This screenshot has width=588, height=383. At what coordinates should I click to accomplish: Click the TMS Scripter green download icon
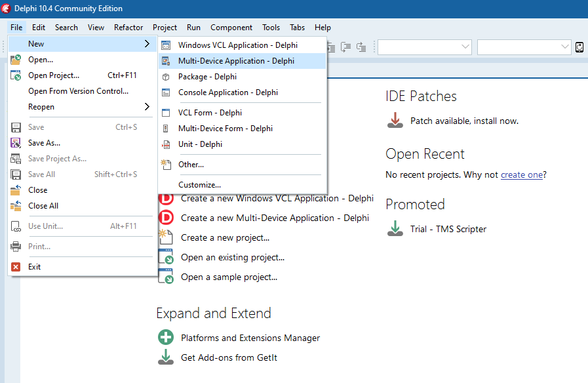tap(395, 228)
